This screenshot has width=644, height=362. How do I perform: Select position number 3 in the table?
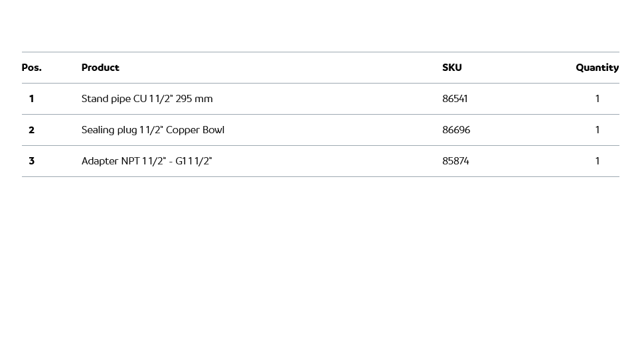pos(31,161)
